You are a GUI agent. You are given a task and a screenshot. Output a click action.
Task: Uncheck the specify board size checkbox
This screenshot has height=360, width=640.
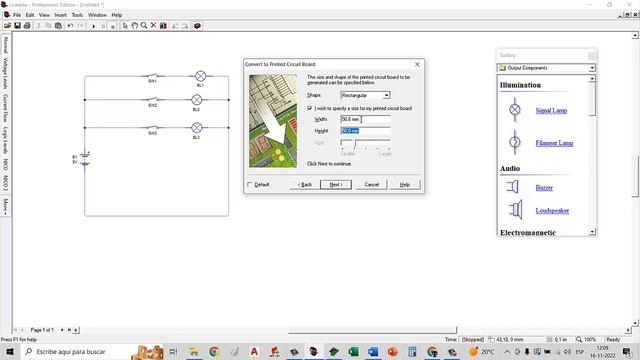tap(309, 108)
